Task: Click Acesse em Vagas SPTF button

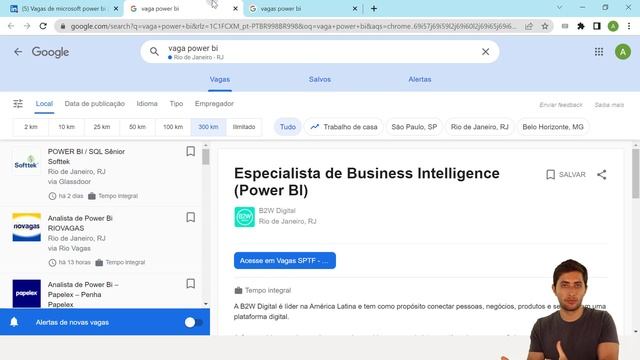Action: coord(285,260)
